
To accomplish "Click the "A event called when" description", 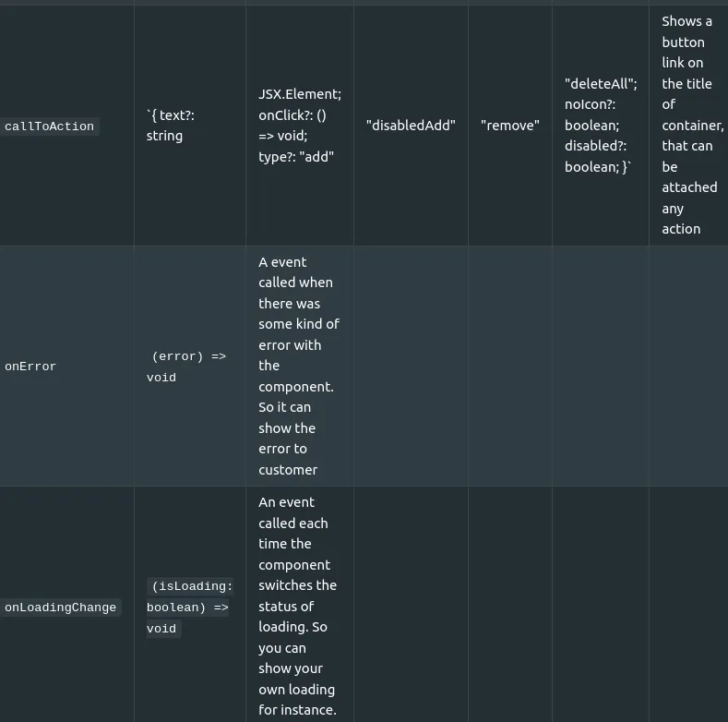I will click(299, 367).
